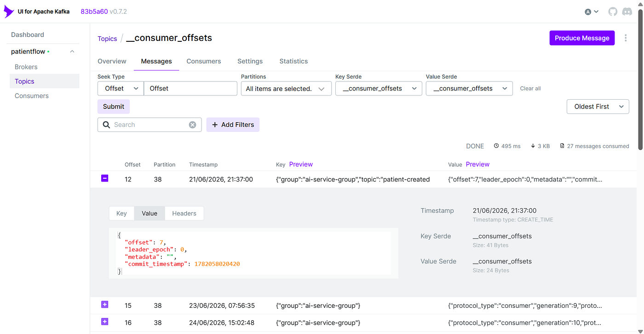Open the three-dot topic actions menu
Image resolution: width=644 pixels, height=334 pixels.
626,38
